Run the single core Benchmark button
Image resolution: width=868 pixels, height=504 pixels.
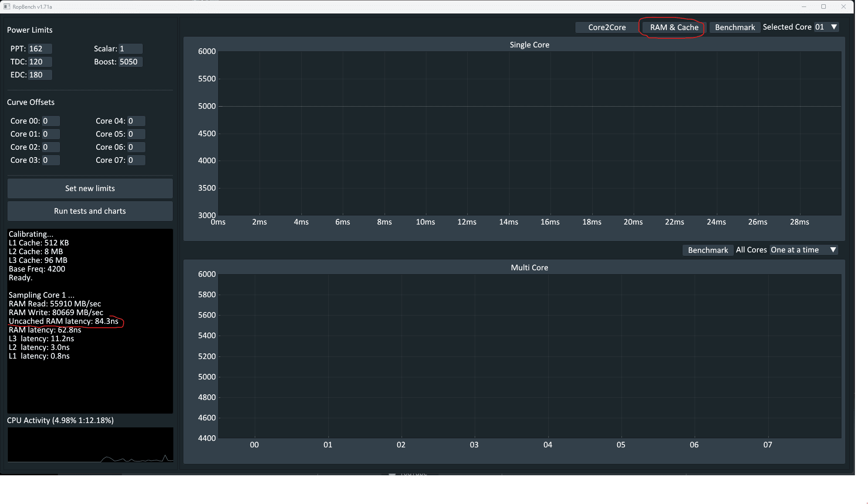735,27
